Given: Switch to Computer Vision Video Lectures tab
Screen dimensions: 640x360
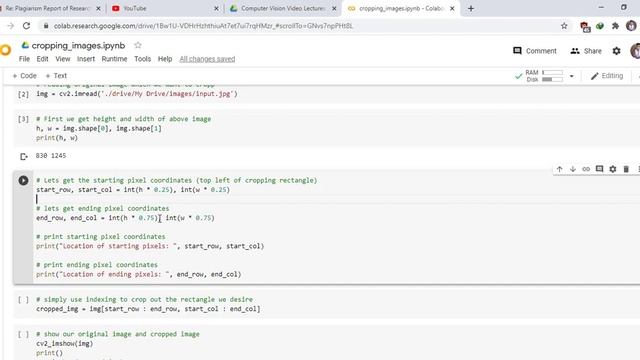Looking at the screenshot, I should pos(282,8).
